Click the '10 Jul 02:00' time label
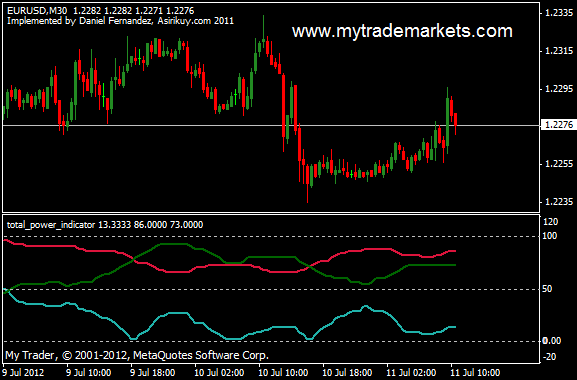 (x=219, y=373)
